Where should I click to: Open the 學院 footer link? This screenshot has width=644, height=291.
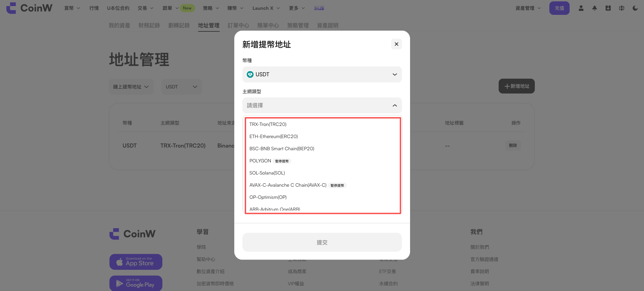click(201, 247)
